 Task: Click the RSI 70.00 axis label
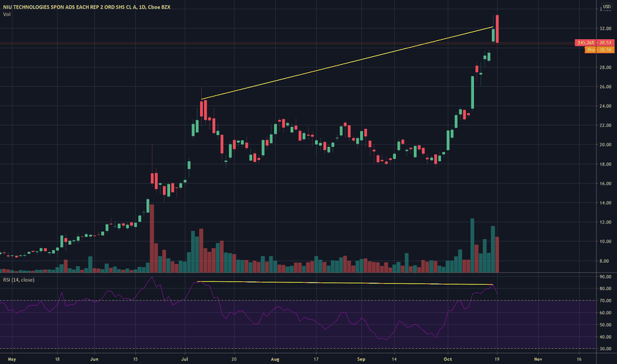pyautogui.click(x=605, y=300)
